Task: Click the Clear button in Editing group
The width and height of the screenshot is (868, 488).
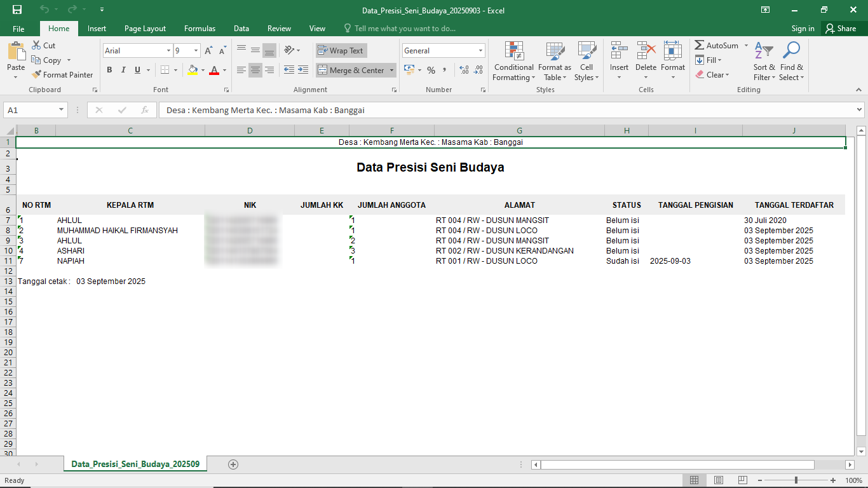Action: (712, 75)
